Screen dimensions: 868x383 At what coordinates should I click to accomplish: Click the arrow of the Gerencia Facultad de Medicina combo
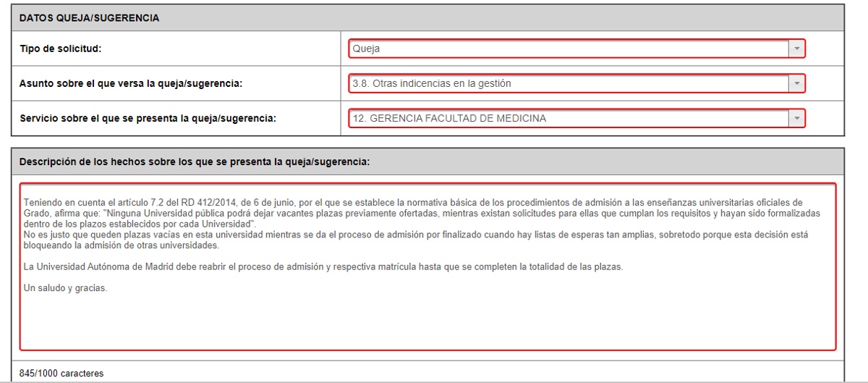point(796,118)
